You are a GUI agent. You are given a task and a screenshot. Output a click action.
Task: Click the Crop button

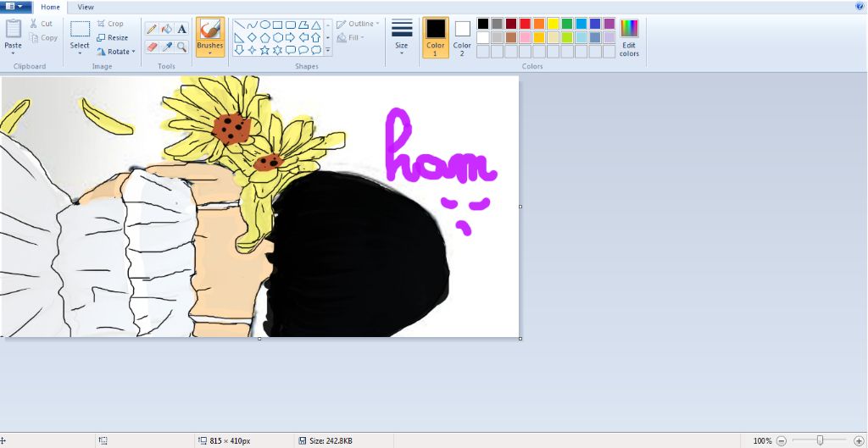pyautogui.click(x=110, y=24)
